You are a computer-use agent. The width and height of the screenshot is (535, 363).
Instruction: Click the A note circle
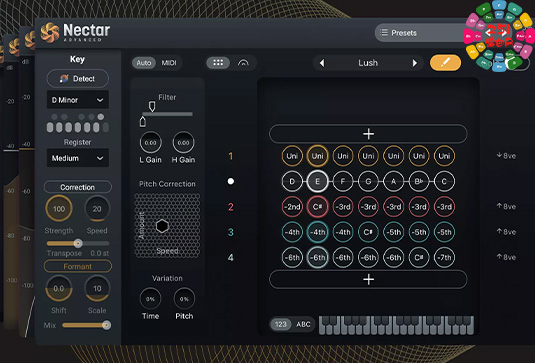coord(393,182)
